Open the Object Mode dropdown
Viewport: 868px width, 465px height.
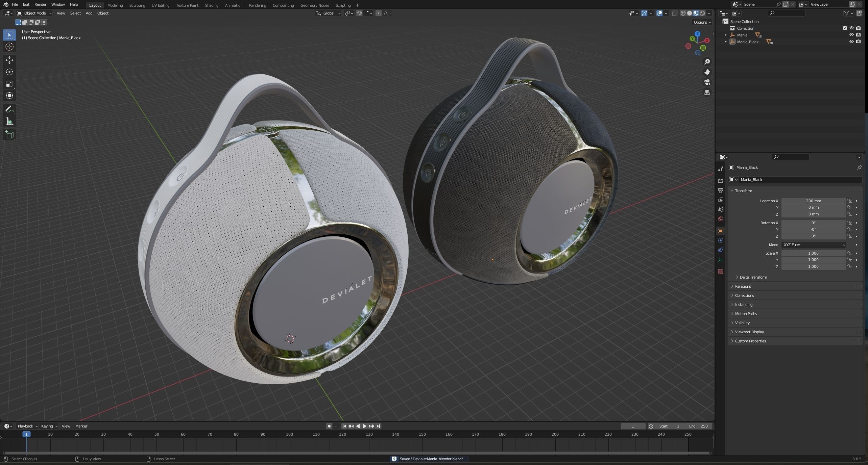(x=34, y=13)
